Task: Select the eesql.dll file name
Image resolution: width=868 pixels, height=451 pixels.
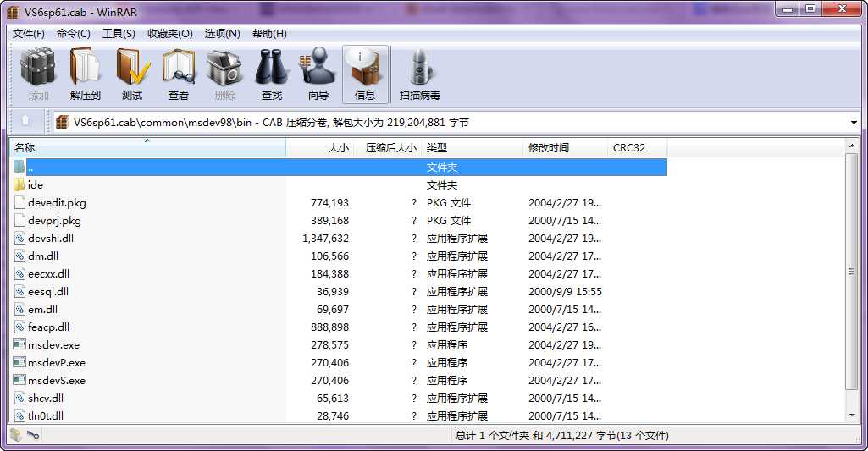Action: (x=48, y=291)
